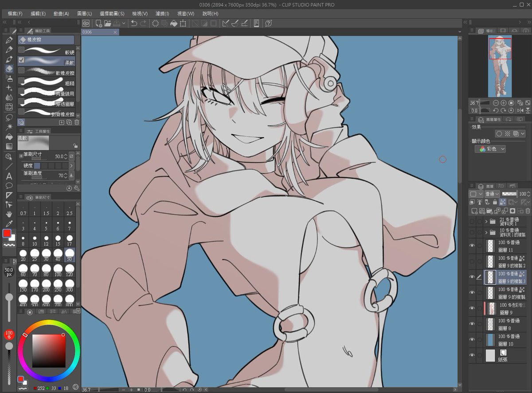Select the Gradient tool

coord(9,146)
